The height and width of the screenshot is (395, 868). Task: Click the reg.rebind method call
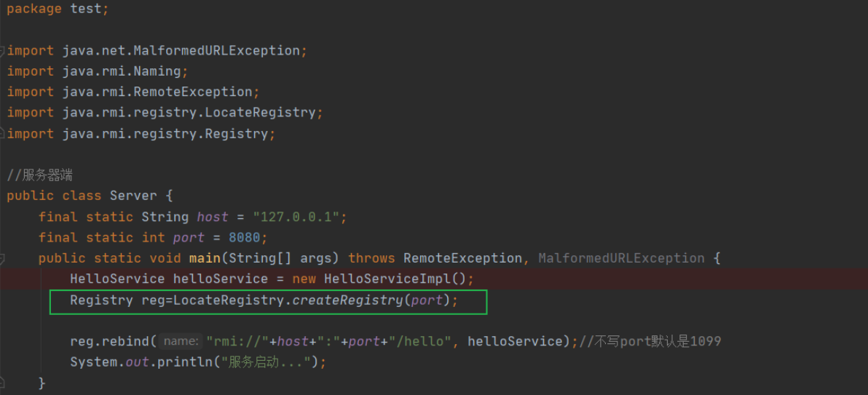(110, 341)
